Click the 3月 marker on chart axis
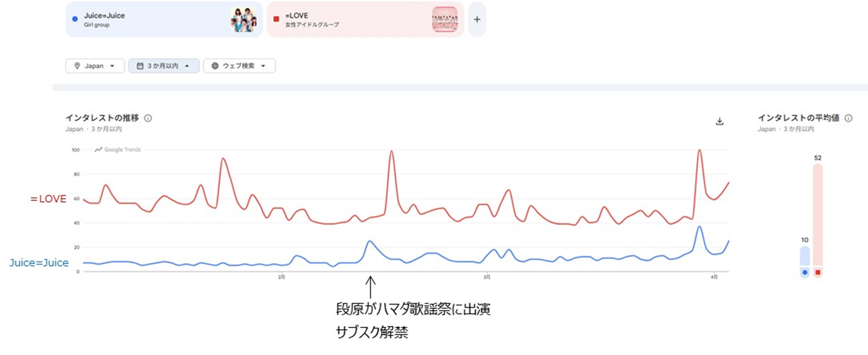This screenshot has height=355, width=868. [x=487, y=278]
